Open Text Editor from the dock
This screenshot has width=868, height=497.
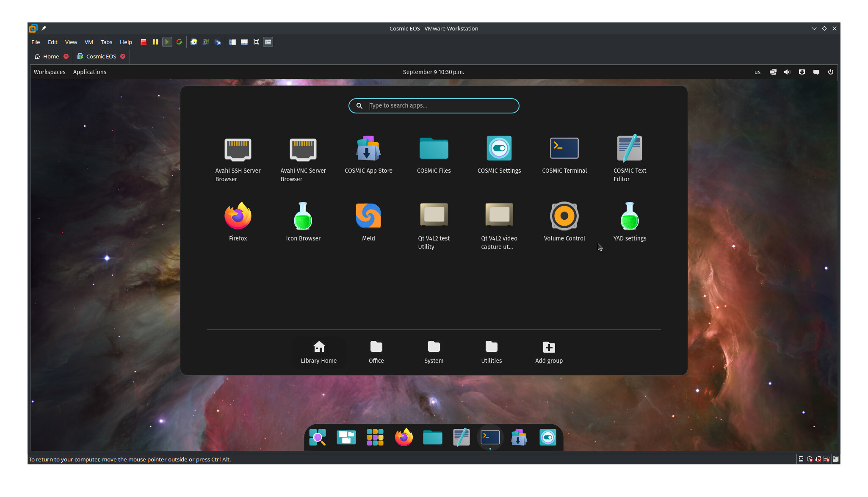[x=462, y=437]
